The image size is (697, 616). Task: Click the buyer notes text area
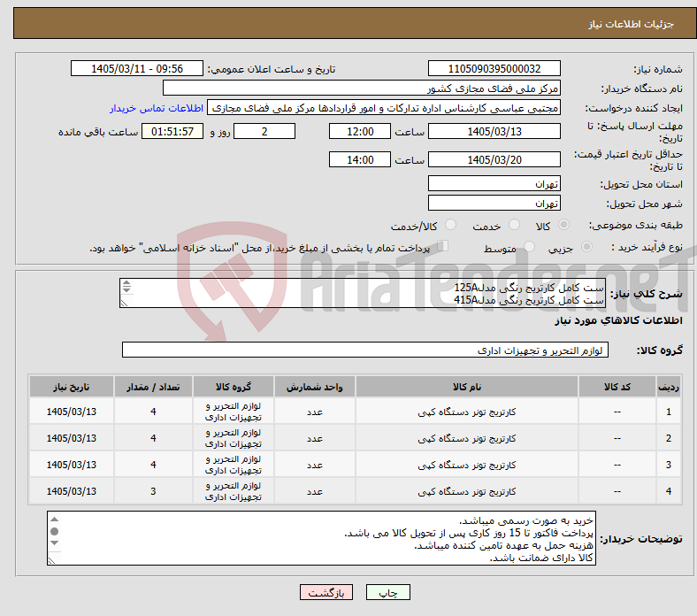point(321,538)
